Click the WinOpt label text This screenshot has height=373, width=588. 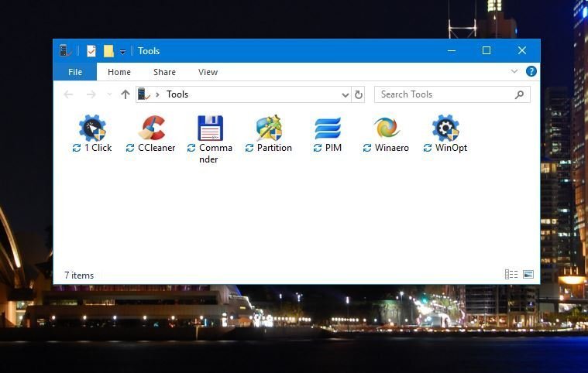coord(451,148)
